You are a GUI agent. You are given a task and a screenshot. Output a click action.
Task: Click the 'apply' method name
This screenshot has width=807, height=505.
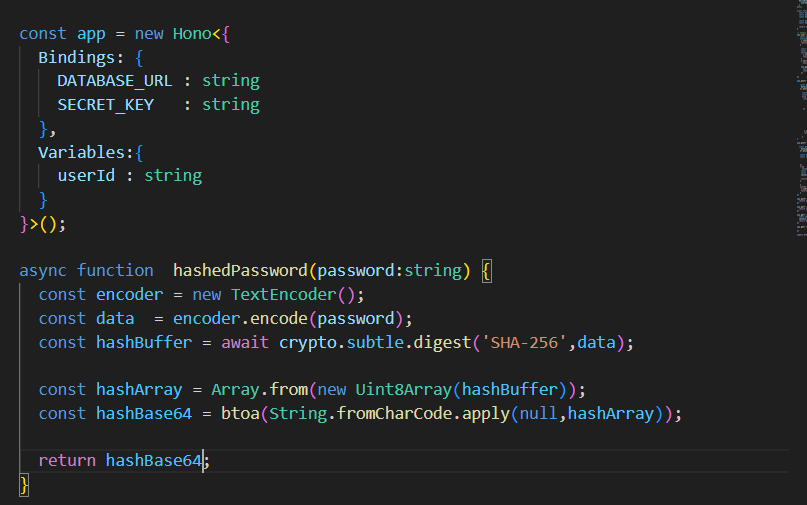point(486,414)
